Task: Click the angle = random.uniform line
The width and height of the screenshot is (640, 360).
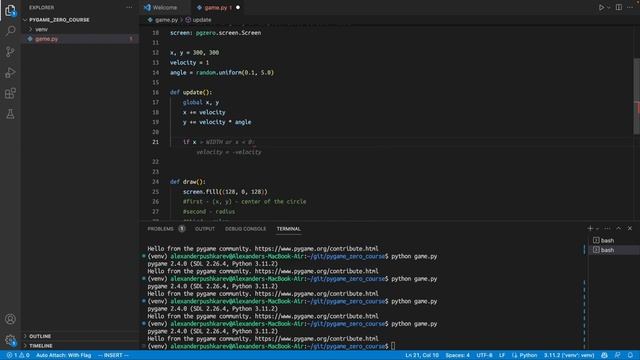Action: point(222,73)
